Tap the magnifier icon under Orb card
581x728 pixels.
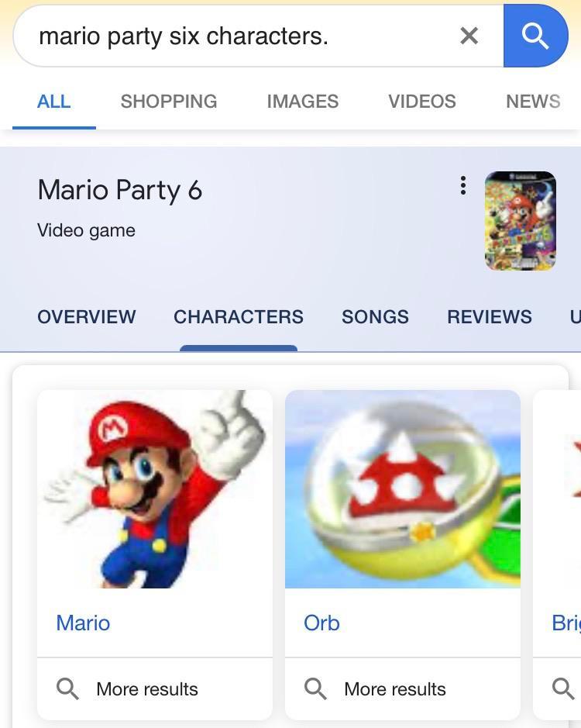click(x=316, y=688)
